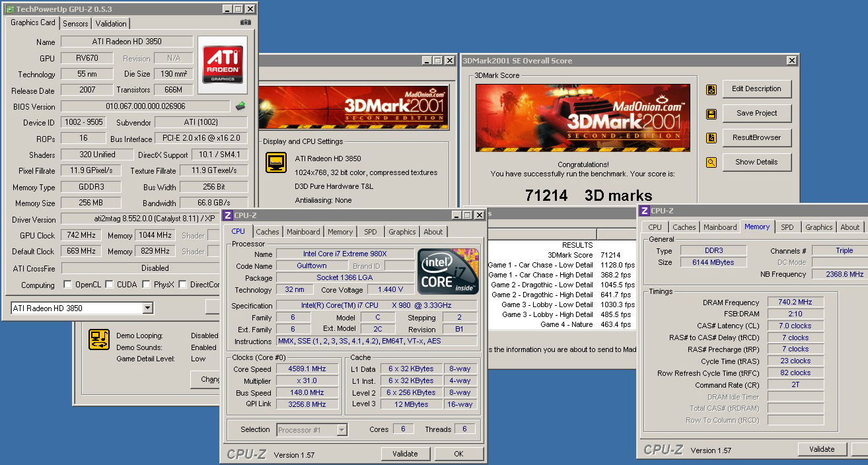Click OK in the CPU-Z CPU window

pos(458,454)
